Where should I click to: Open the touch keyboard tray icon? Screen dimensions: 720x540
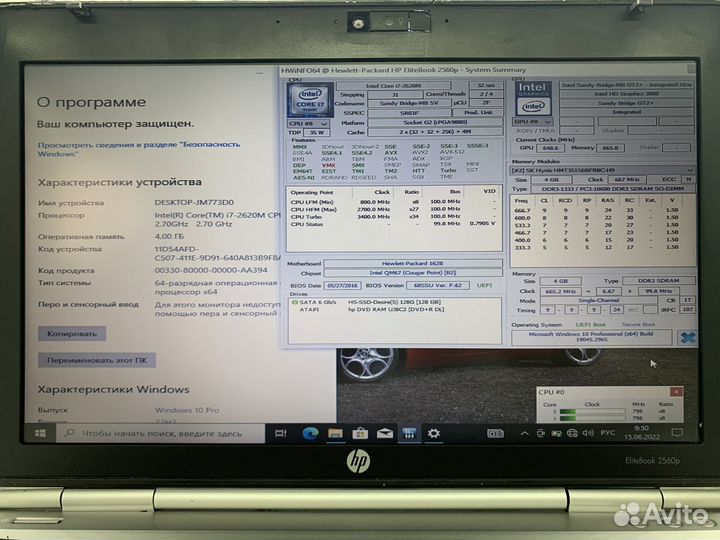[495, 433]
